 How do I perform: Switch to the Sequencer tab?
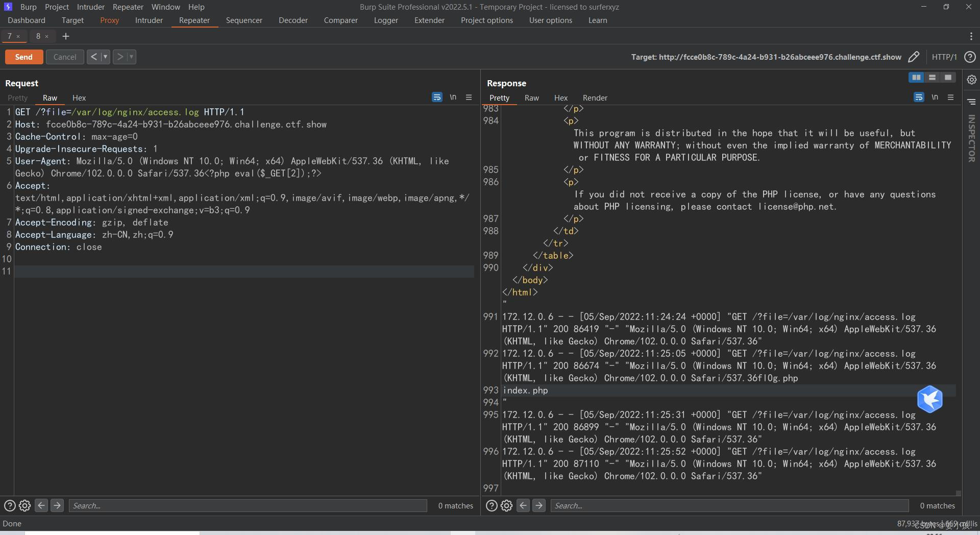(x=244, y=20)
